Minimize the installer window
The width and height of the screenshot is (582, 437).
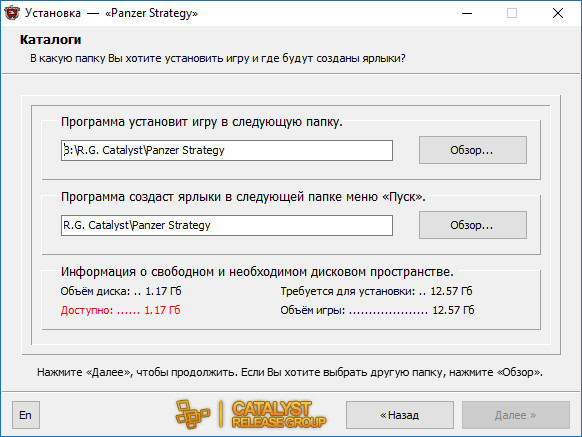tap(467, 13)
